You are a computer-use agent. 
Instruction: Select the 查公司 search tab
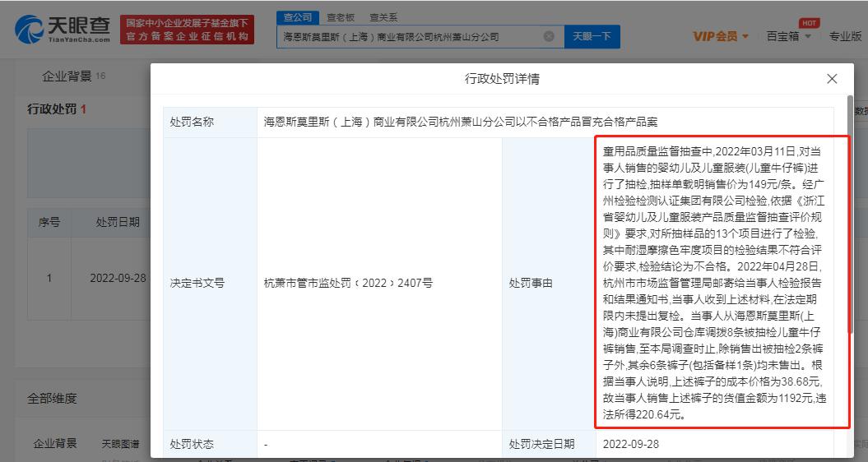pos(298,18)
